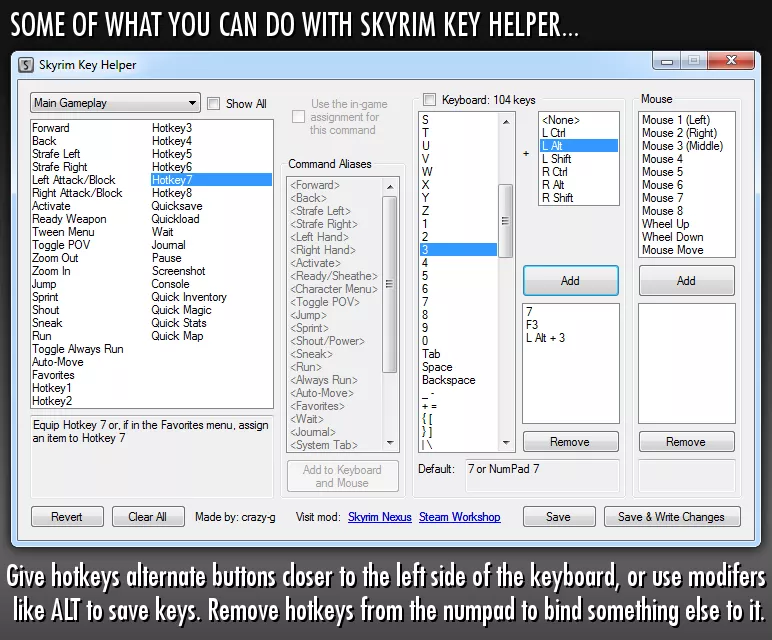Open the Main Gameplay dropdown

pyautogui.click(x=115, y=103)
